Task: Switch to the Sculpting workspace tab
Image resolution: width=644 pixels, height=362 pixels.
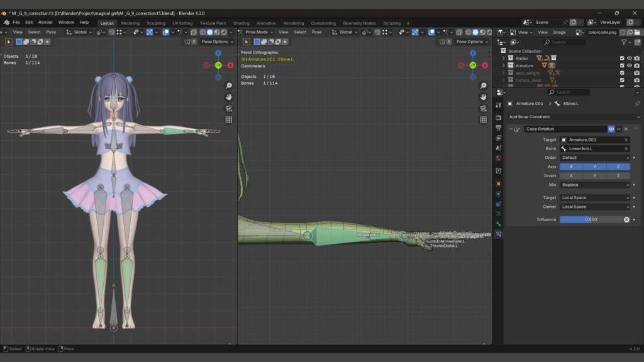Action: tap(155, 23)
